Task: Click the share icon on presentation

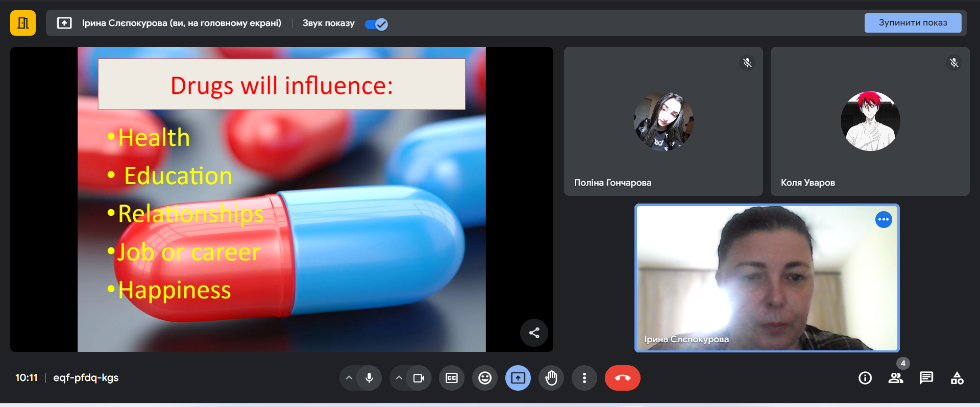Action: pos(534,333)
